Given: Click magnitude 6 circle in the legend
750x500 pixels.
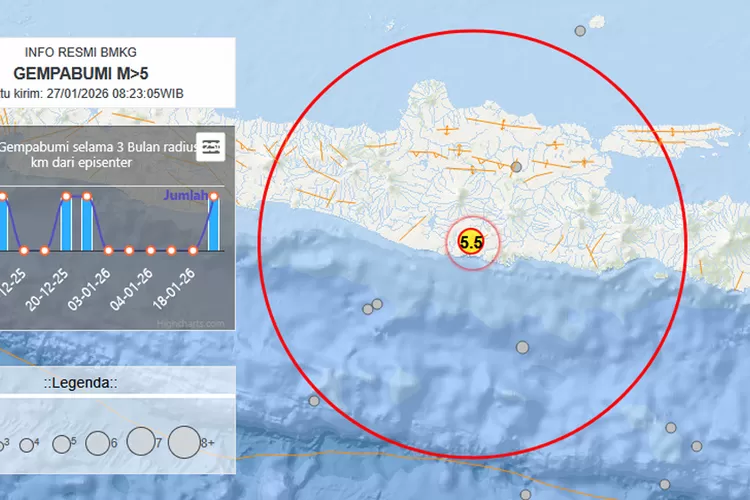Looking at the screenshot, I should tap(98, 443).
